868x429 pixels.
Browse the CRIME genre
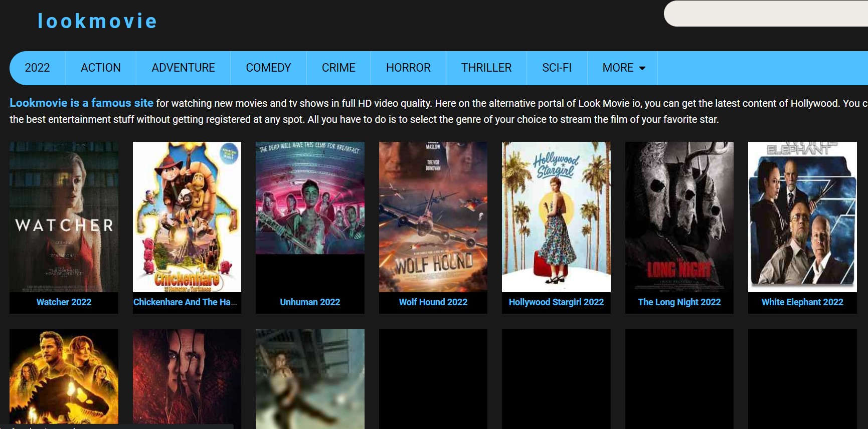(338, 68)
